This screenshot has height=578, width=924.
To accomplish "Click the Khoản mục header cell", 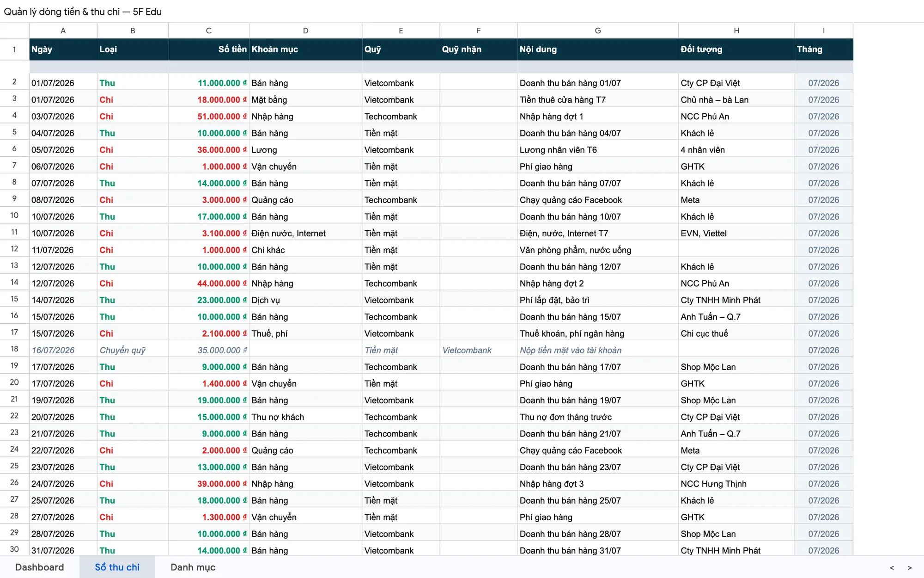I will click(x=306, y=49).
